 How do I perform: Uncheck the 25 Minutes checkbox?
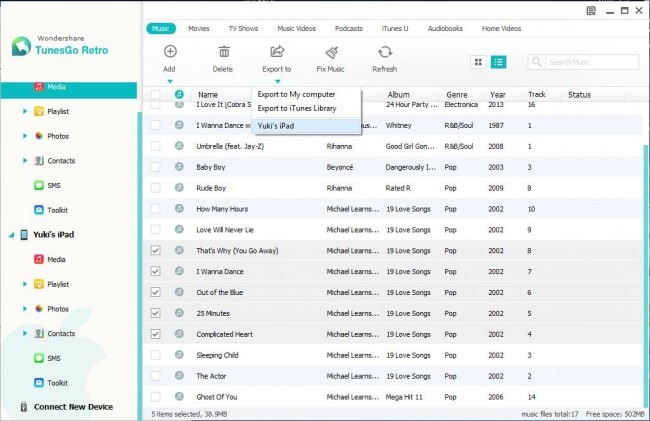coord(155,313)
